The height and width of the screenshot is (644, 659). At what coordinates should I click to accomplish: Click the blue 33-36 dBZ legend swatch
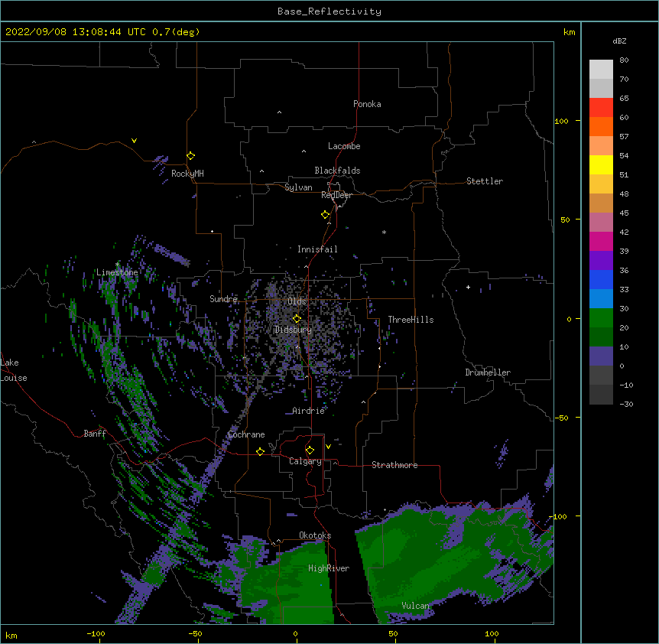click(x=601, y=279)
